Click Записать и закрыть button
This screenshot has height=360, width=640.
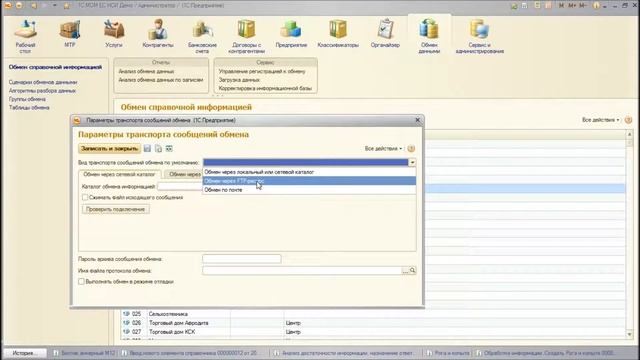pyautogui.click(x=109, y=149)
